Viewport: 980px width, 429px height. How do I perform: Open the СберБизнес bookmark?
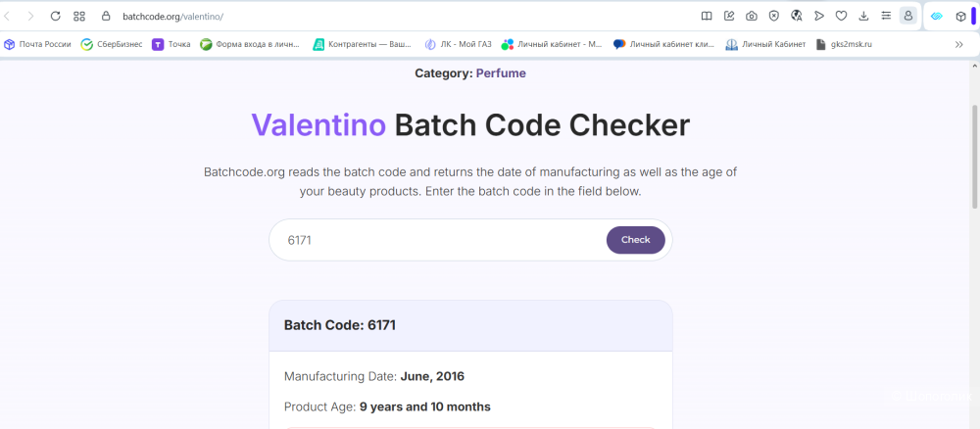point(112,44)
